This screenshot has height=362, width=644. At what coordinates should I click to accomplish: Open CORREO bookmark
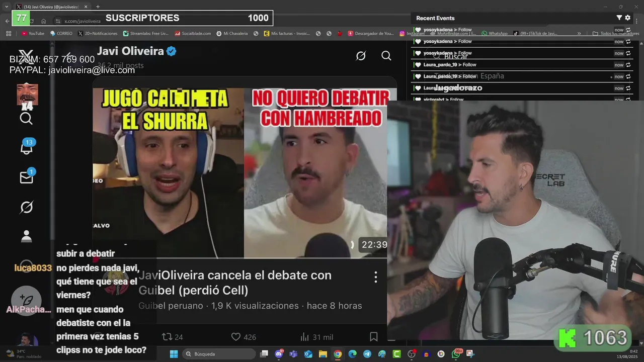pyautogui.click(x=61, y=34)
